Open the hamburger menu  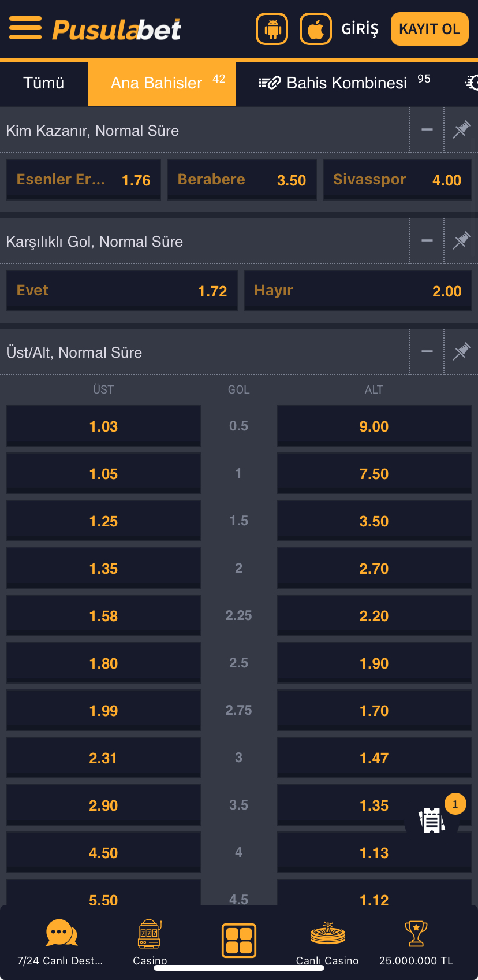25,28
